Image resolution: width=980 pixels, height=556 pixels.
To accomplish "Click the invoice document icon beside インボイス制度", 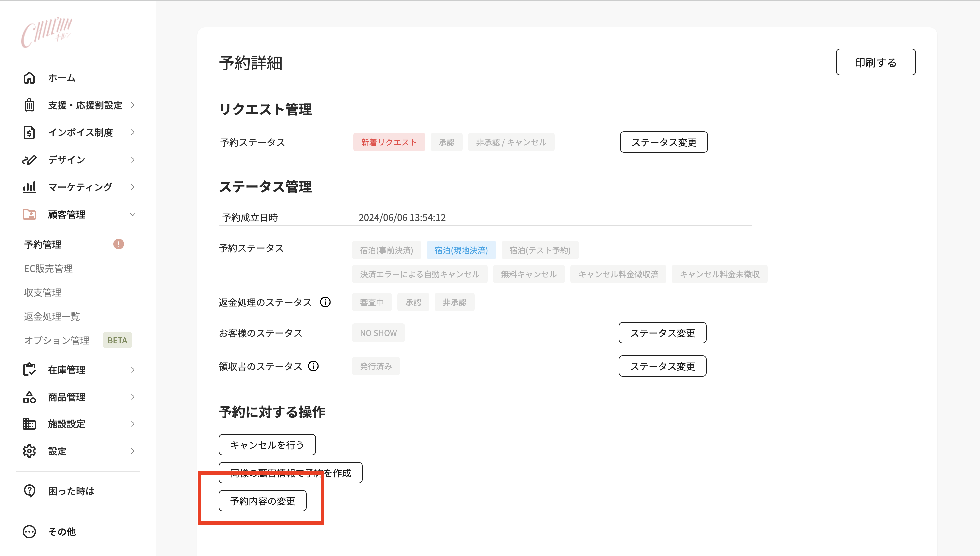I will 29,132.
